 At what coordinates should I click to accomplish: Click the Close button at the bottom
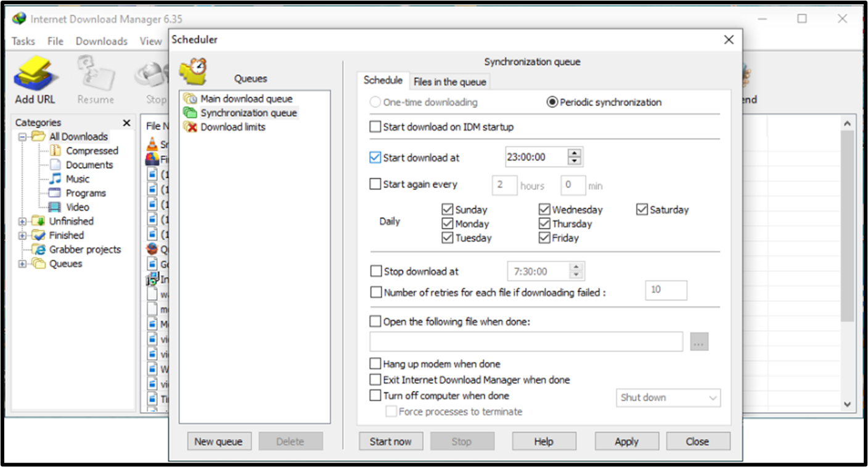click(x=697, y=442)
